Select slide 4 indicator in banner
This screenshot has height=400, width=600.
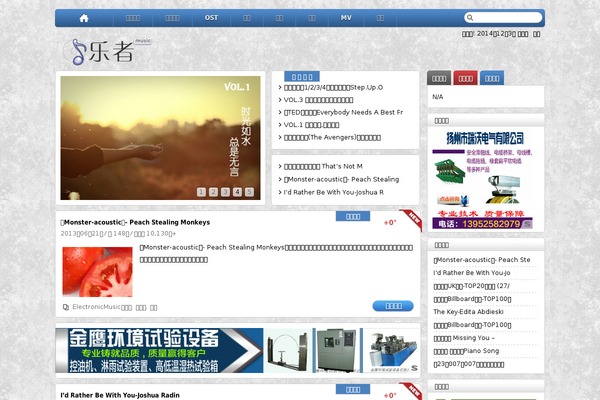pos(237,192)
